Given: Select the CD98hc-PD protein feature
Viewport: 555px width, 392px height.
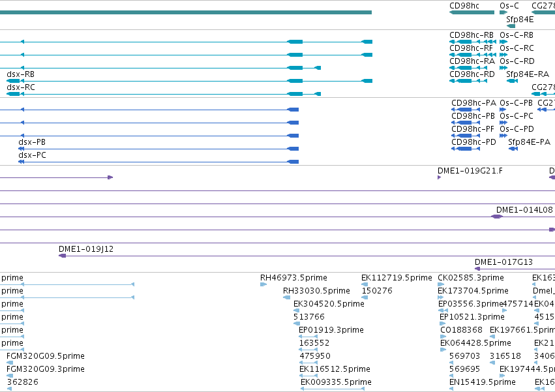Looking at the screenshot, I should 466,149.
